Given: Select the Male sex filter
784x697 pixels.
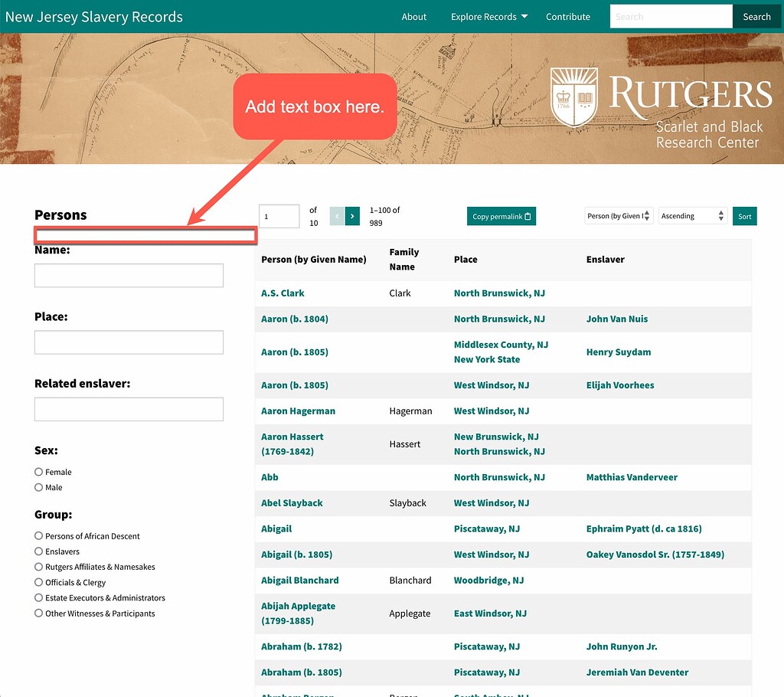Looking at the screenshot, I should pyautogui.click(x=38, y=487).
